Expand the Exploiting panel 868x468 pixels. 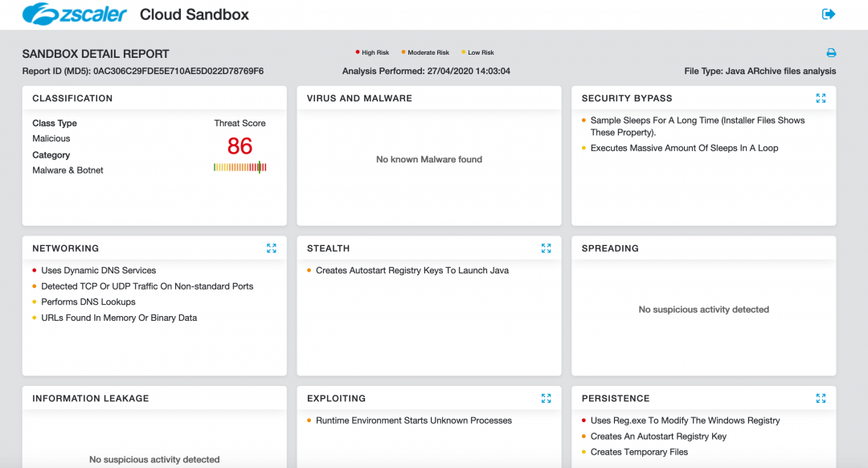546,398
